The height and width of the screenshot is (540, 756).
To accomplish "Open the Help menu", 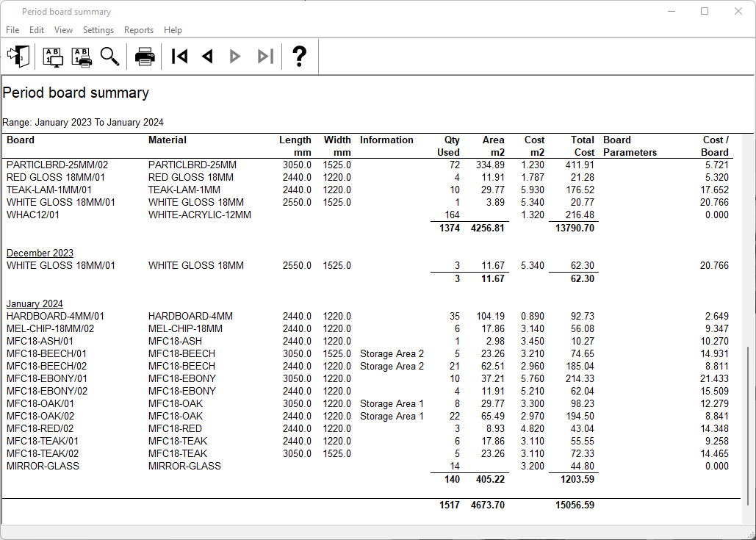I will 173,30.
